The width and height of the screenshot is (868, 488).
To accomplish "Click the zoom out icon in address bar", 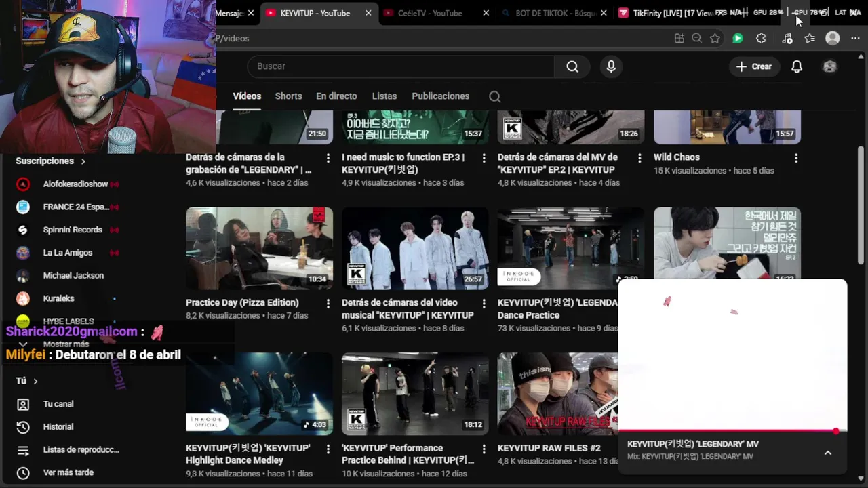I will click(x=696, y=39).
